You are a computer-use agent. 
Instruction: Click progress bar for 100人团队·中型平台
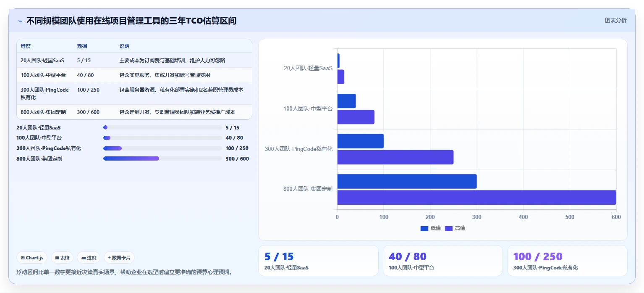pos(162,138)
